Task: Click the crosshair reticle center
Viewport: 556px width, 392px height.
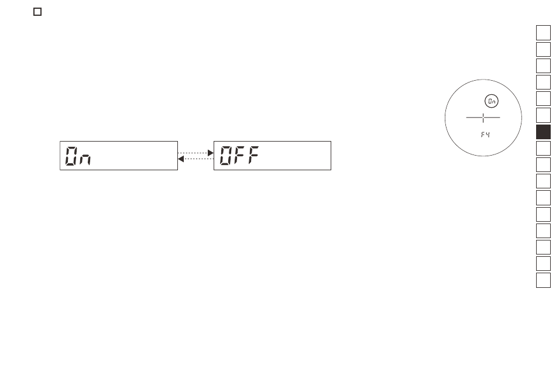Action: (483, 118)
